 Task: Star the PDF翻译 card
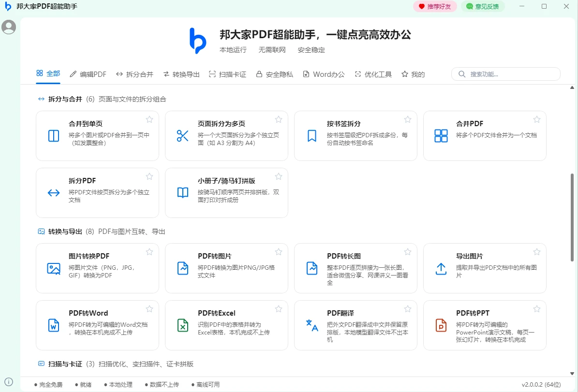[408, 309]
